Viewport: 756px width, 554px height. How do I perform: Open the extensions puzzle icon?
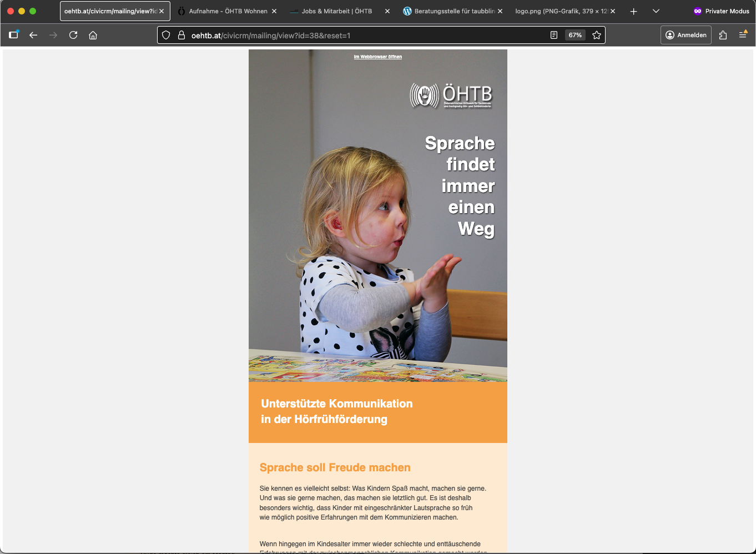723,35
